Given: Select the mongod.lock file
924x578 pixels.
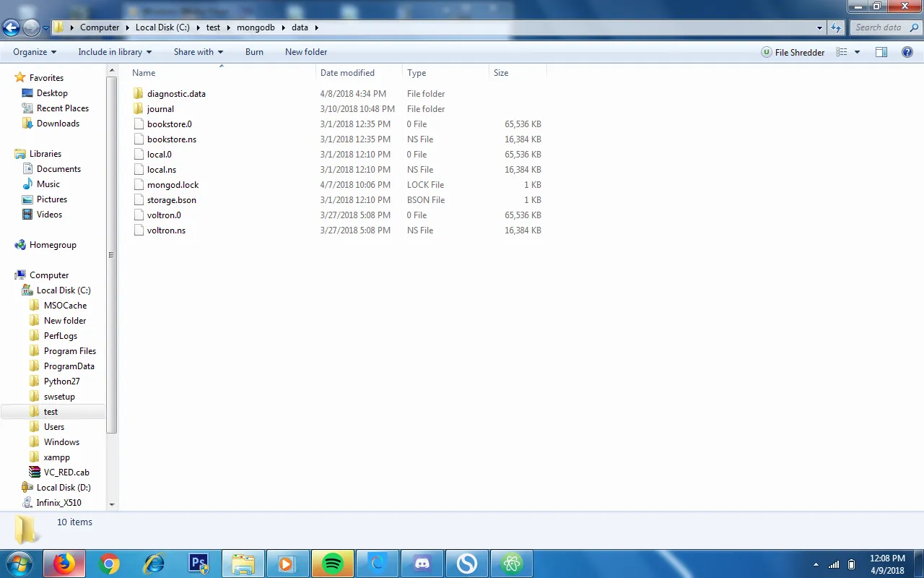Looking at the screenshot, I should point(173,185).
